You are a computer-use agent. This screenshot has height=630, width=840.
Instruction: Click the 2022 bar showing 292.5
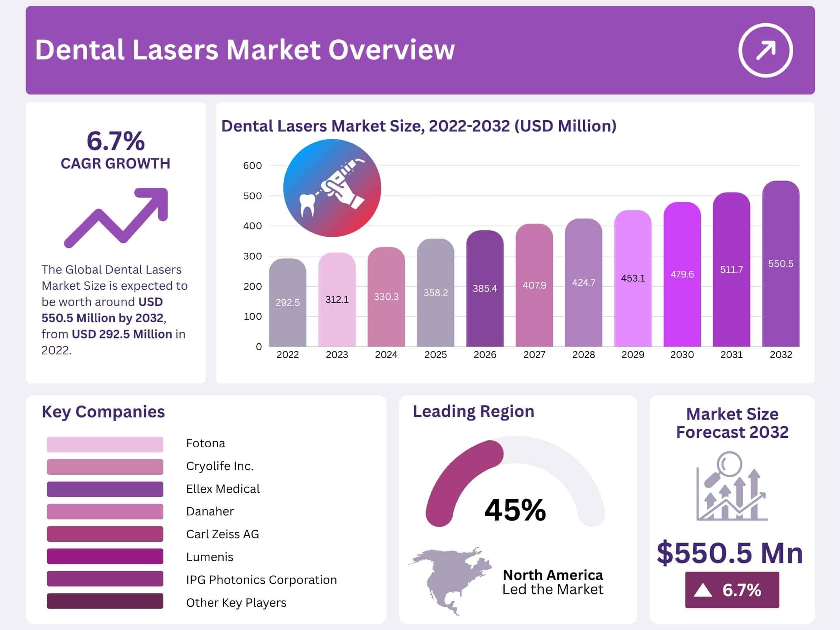(x=287, y=302)
